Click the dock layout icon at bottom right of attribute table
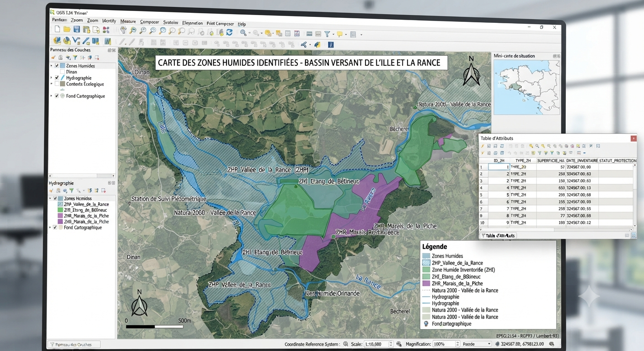Image resolution: width=644 pixels, height=351 pixels. point(633,235)
